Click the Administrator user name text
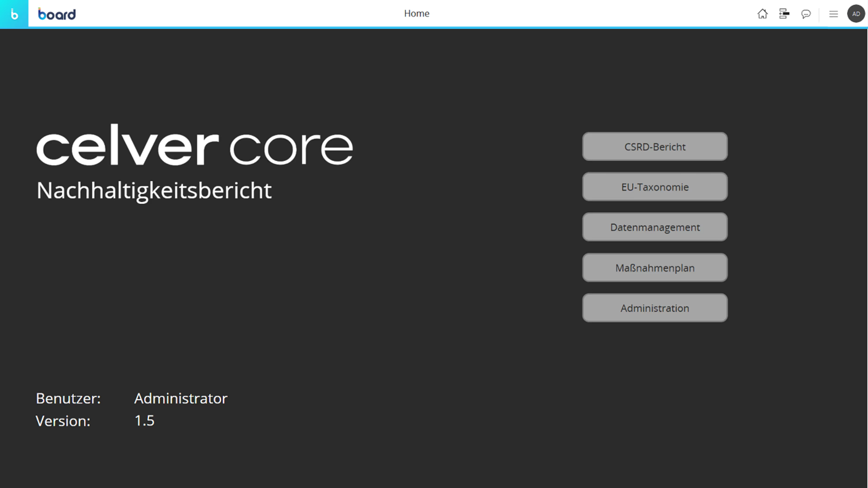Image resolution: width=868 pixels, height=488 pixels. click(x=180, y=399)
